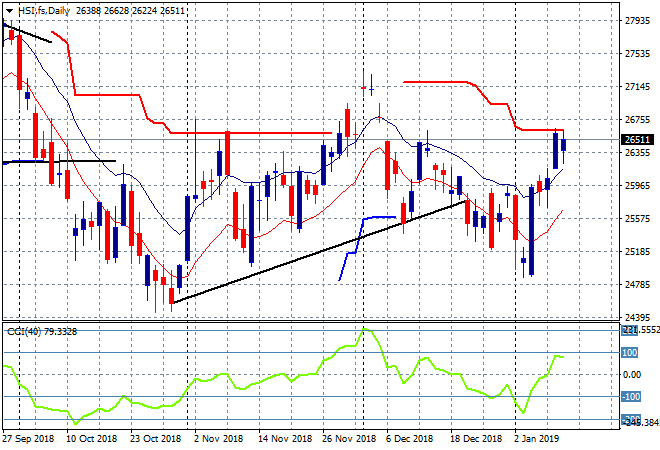Viewport: 660px width, 450px height.
Task: Click the green CCI peak near 231
Action: click(365, 329)
